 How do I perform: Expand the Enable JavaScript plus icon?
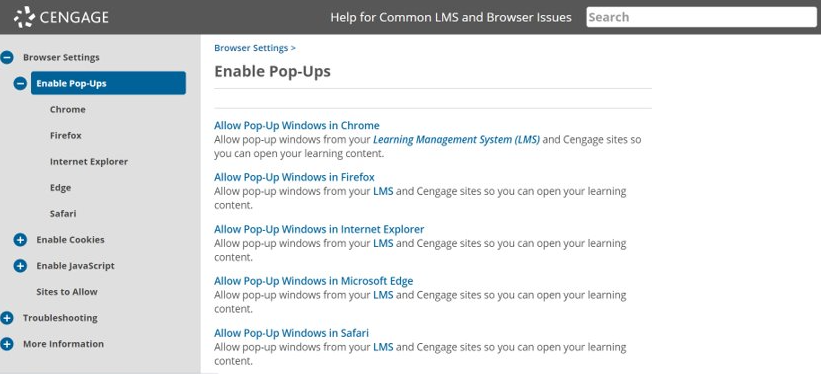[x=20, y=266]
